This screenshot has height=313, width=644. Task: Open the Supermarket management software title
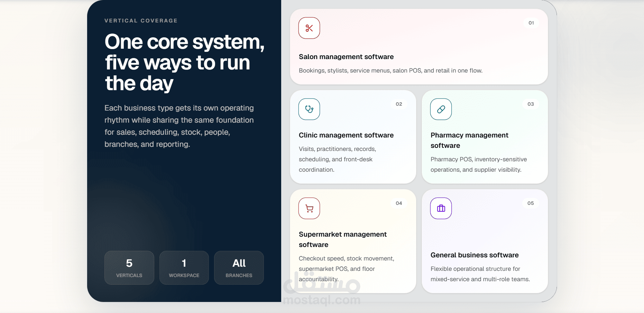343,239
